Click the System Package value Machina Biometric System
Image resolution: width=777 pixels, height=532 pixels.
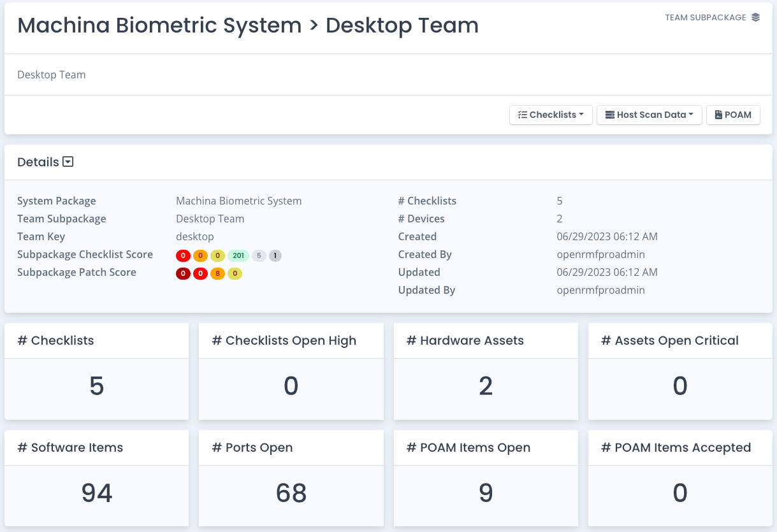(238, 201)
